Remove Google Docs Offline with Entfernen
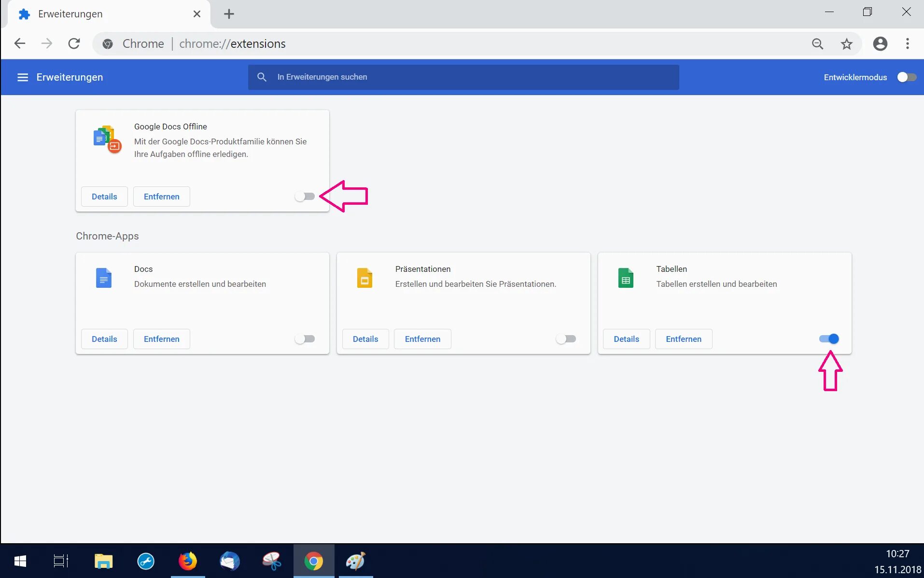Screen dimensions: 924x578 [x=162, y=197]
